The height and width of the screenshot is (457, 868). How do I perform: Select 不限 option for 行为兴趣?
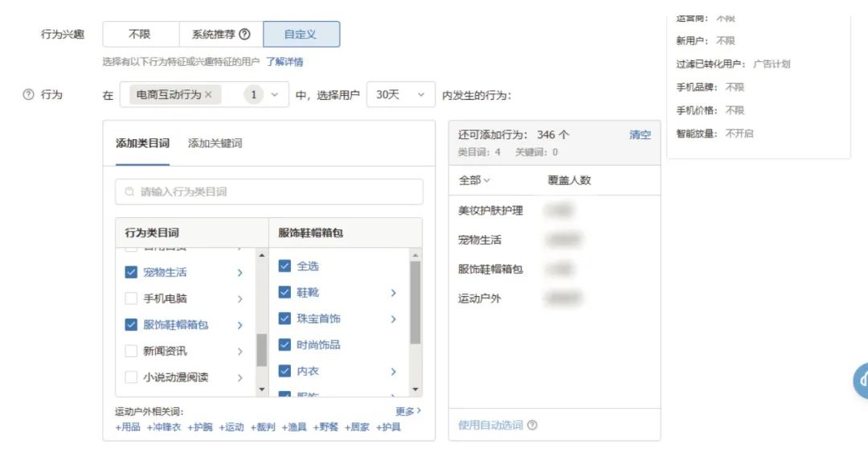(x=140, y=35)
